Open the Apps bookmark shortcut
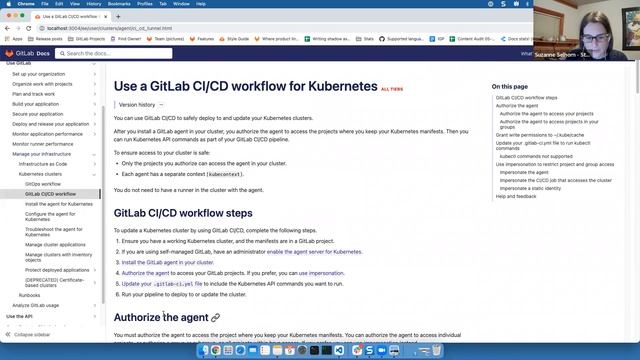 click(13, 39)
